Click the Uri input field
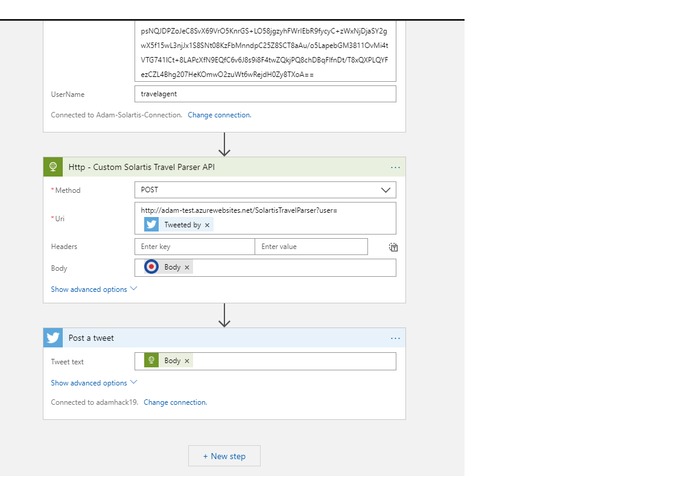Image resolution: width=695 pixels, height=494 pixels. pos(265,218)
